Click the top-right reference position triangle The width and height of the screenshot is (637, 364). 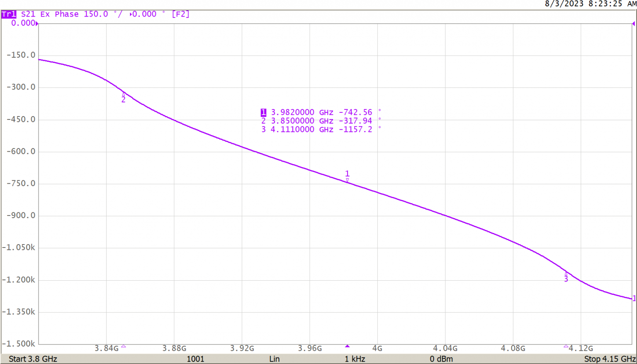(633, 24)
